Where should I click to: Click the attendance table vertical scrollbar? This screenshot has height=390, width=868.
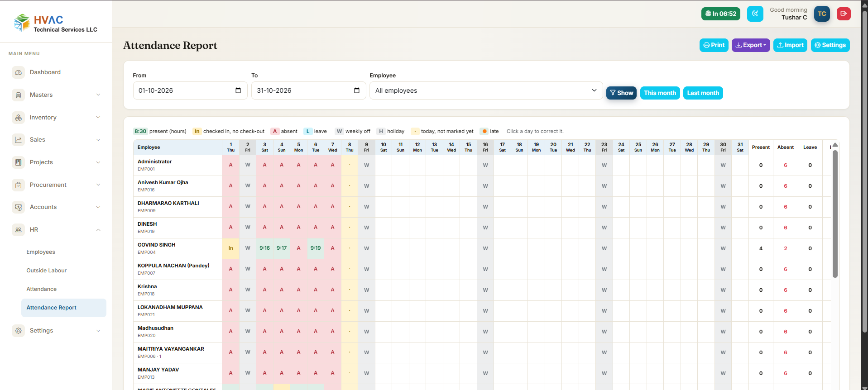835,214
